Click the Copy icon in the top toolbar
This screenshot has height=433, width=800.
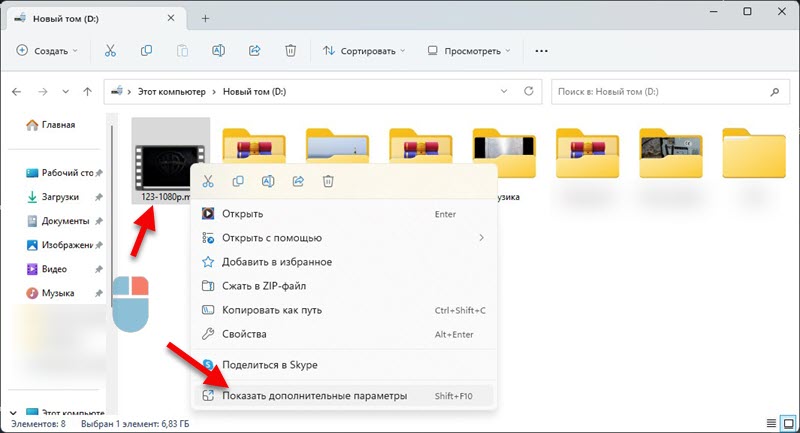[146, 50]
